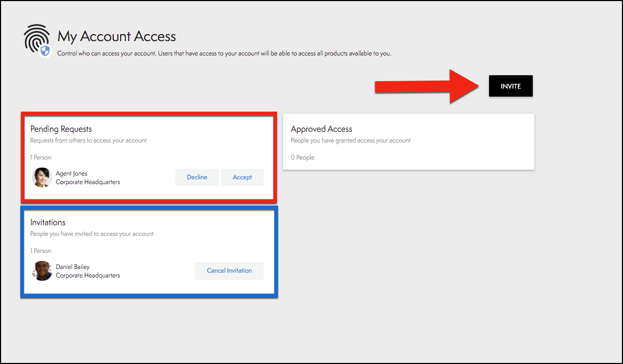Click the Approved Access card heading
623x364 pixels.
321,129
